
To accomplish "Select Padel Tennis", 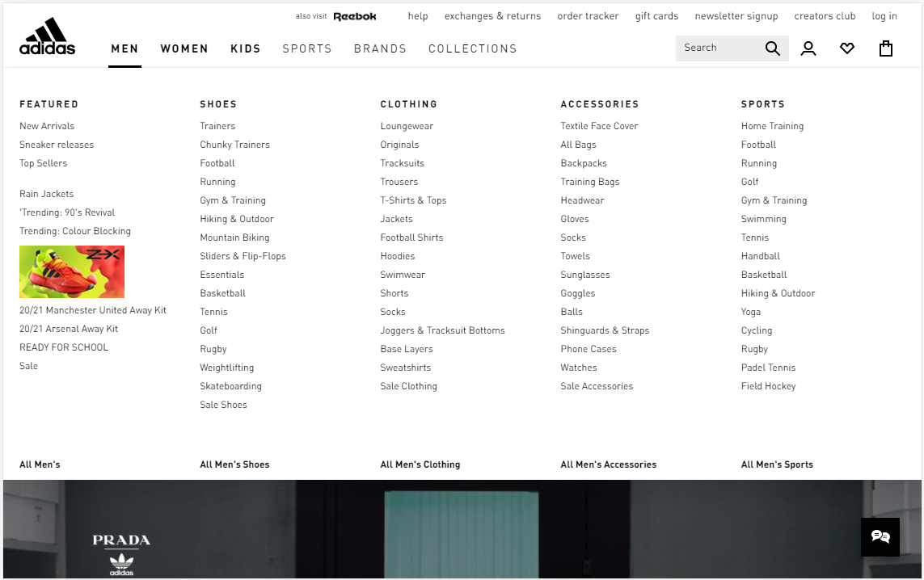I will (x=769, y=368).
